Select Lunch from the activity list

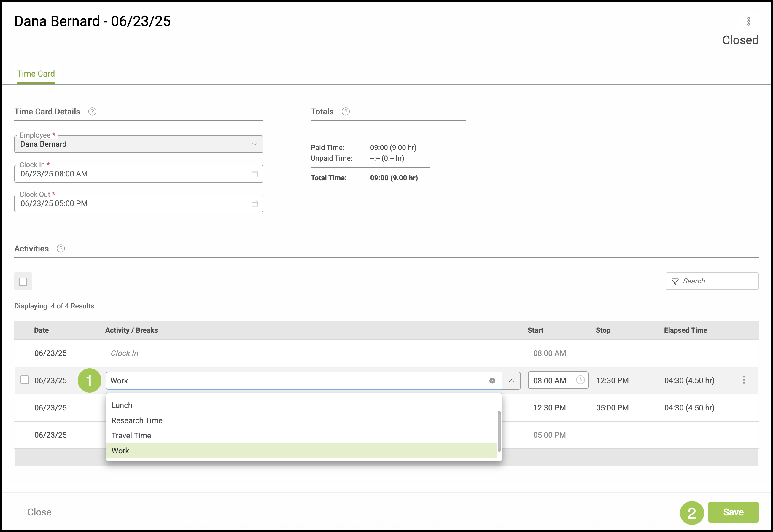(x=122, y=405)
